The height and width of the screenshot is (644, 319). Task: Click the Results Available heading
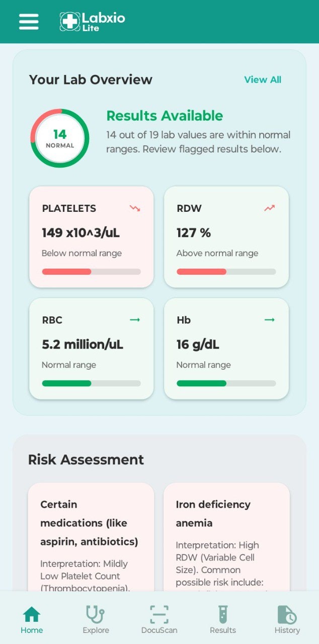(165, 116)
